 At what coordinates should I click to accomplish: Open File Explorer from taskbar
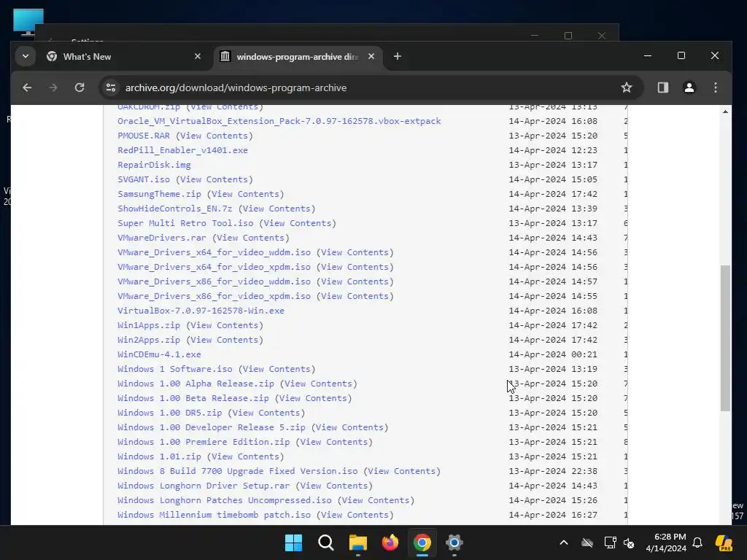click(x=357, y=542)
